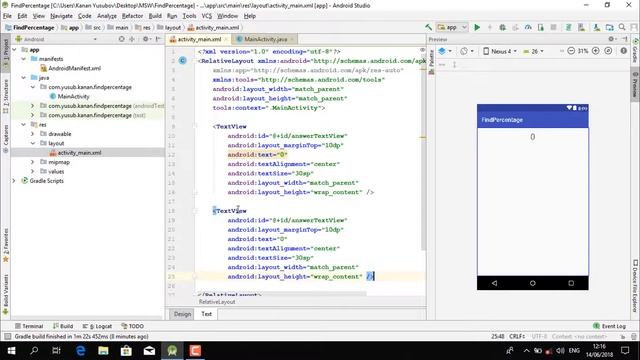Zoom out the layout preview
This screenshot has width=640, height=360.
(571, 51)
